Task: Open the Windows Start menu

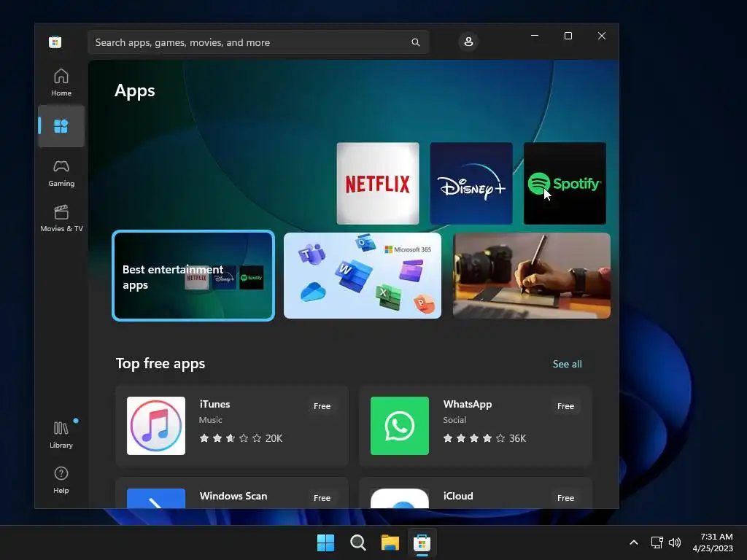Action: pyautogui.click(x=326, y=542)
